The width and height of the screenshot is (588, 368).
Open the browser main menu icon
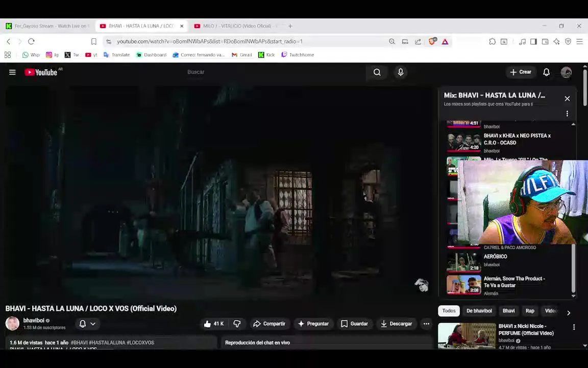pos(579,41)
